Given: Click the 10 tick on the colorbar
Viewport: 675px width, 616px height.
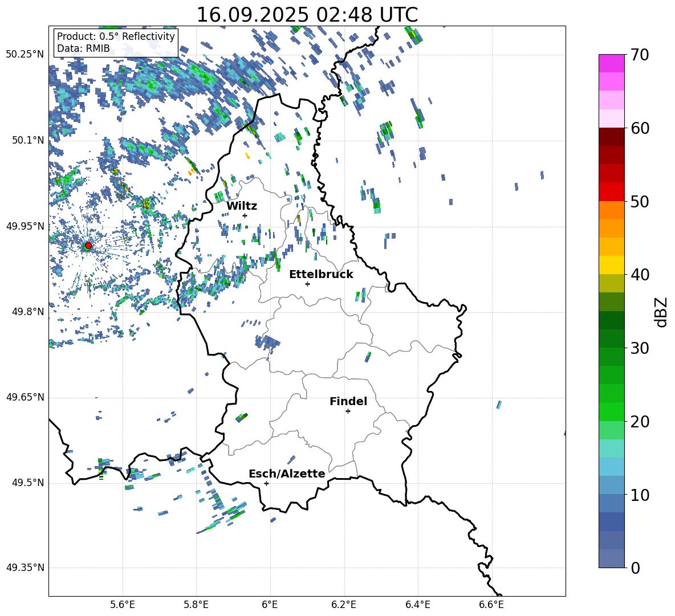Looking at the screenshot, I should 640,495.
